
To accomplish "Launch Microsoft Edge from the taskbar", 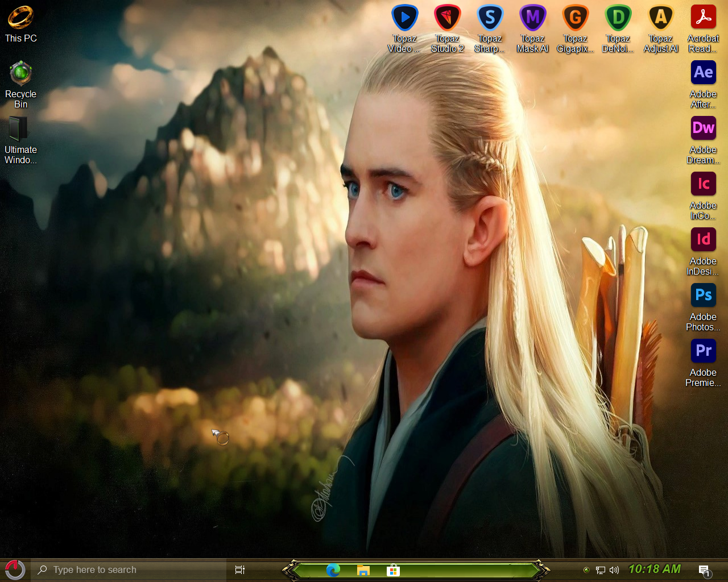I will tap(333, 569).
